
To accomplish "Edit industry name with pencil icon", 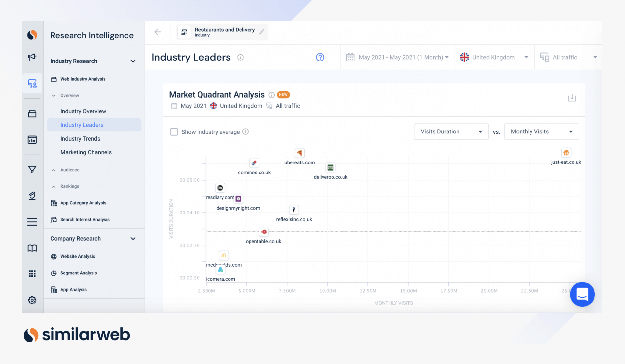I will (x=262, y=32).
